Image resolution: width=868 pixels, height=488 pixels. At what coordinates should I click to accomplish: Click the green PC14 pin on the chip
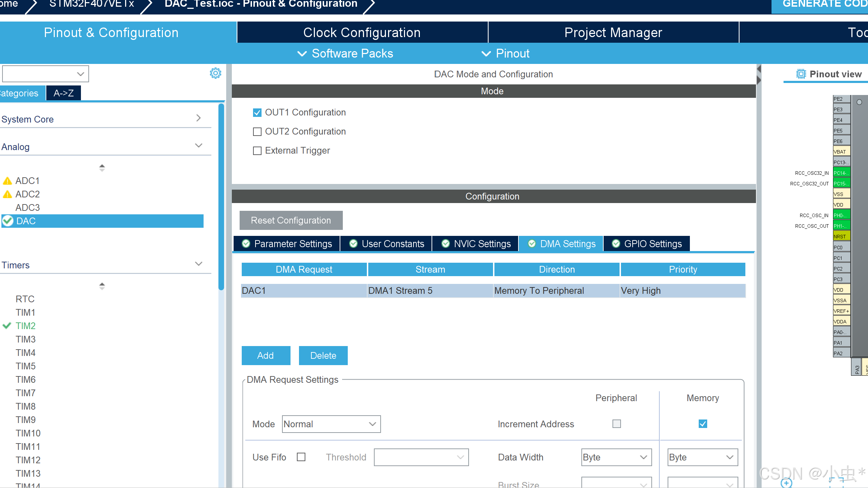tap(841, 173)
